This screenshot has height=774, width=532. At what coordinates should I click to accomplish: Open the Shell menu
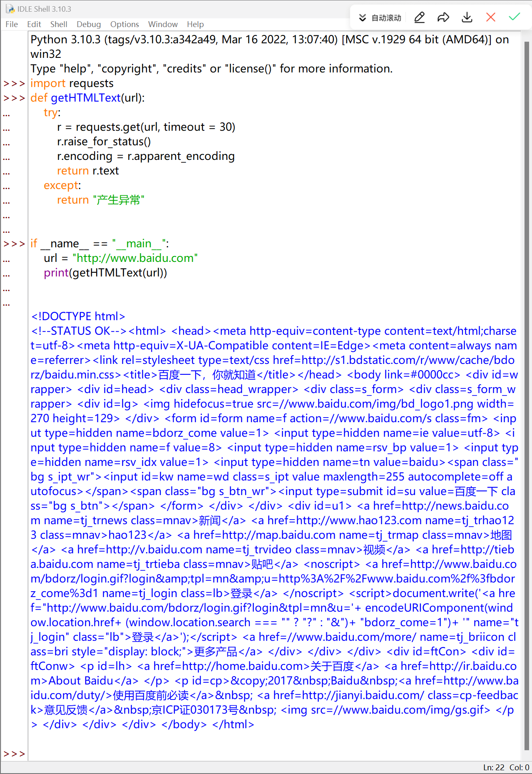pyautogui.click(x=59, y=24)
